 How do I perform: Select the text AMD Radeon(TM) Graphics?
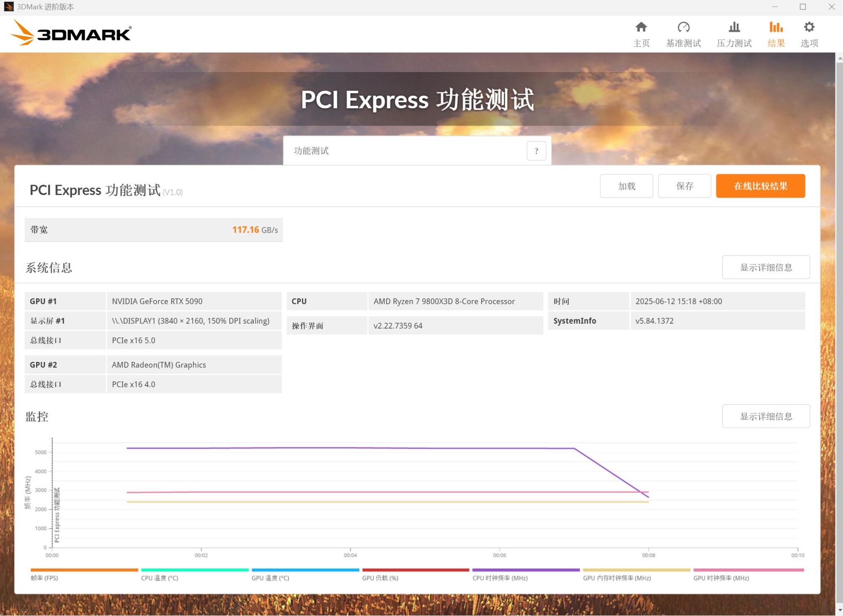(x=159, y=365)
